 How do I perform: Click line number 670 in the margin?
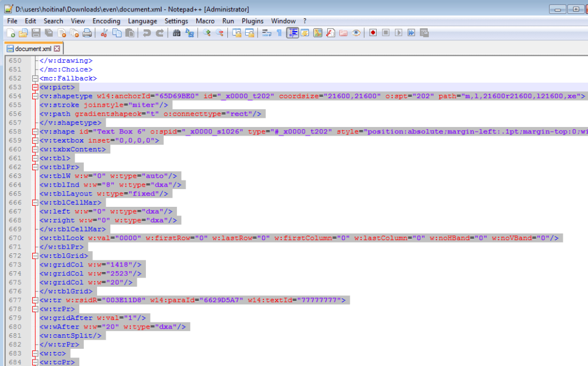pyautogui.click(x=15, y=238)
